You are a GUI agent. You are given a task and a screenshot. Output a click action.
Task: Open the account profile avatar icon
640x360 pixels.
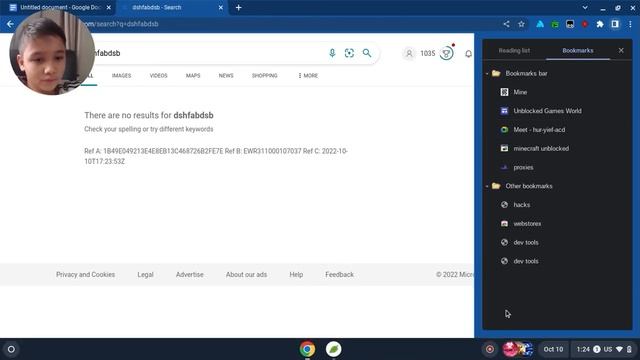click(x=409, y=53)
